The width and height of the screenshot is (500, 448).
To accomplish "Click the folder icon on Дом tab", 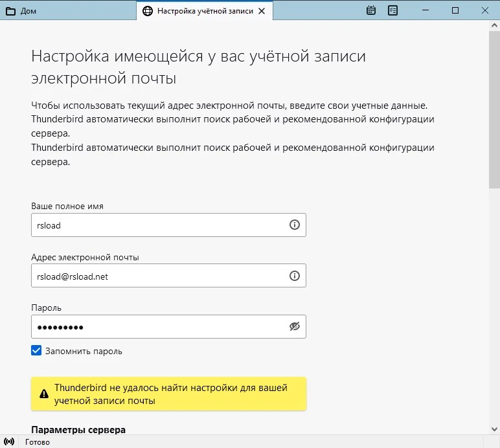I will point(10,11).
